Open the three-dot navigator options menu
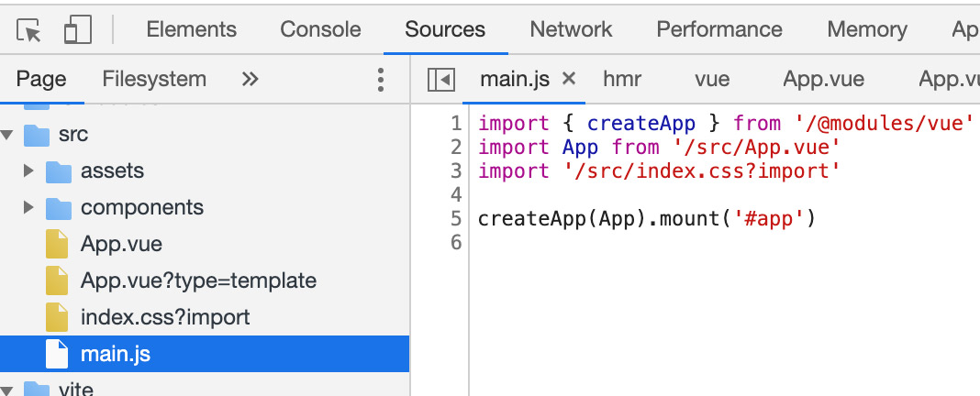 click(381, 80)
